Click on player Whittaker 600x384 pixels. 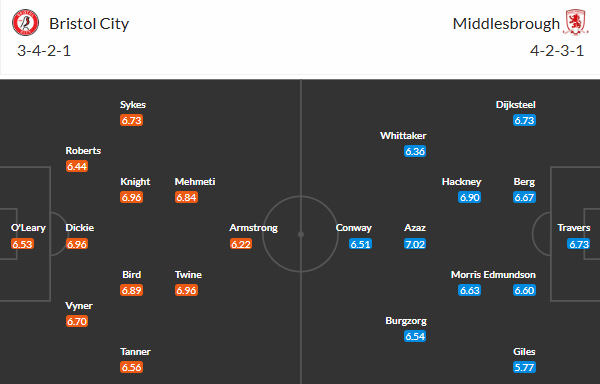pos(403,135)
